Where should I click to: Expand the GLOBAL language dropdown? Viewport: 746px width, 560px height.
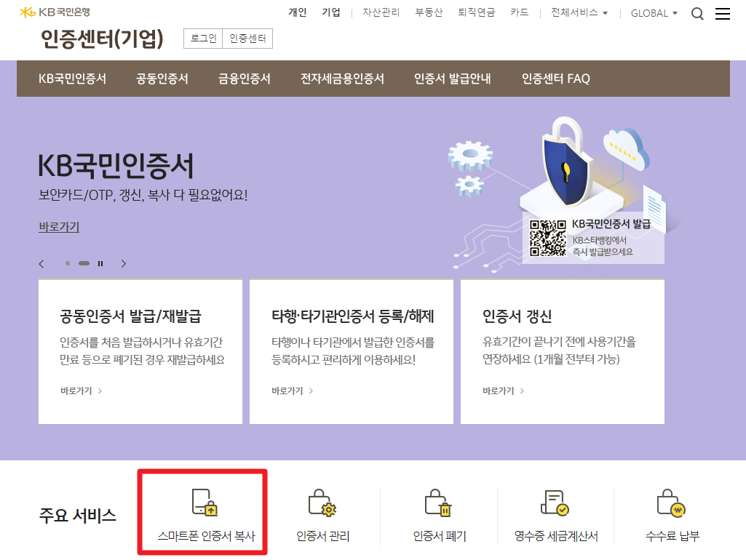654,13
